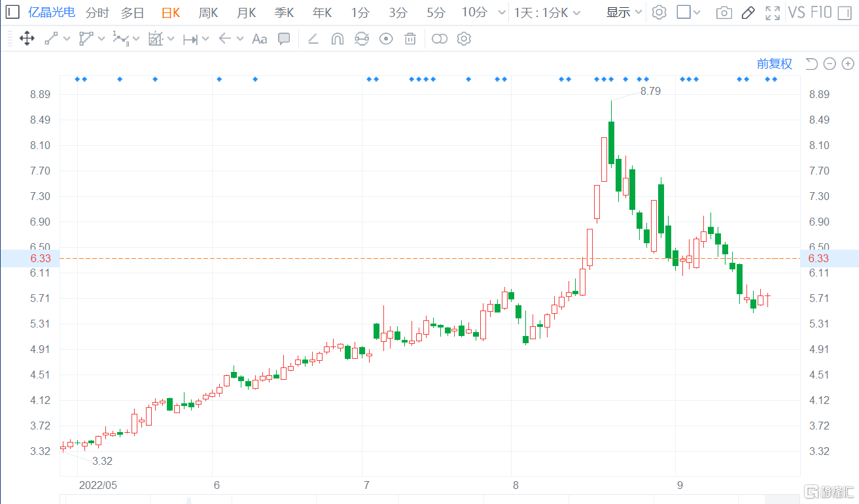This screenshot has width=859, height=504.
Task: Switch to 月K tab
Action: pyautogui.click(x=247, y=12)
